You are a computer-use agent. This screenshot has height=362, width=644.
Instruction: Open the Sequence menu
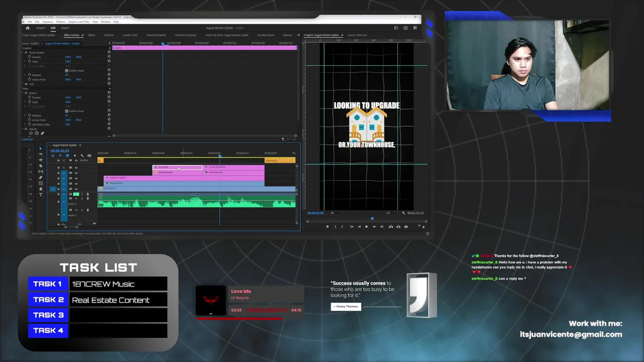(48, 22)
